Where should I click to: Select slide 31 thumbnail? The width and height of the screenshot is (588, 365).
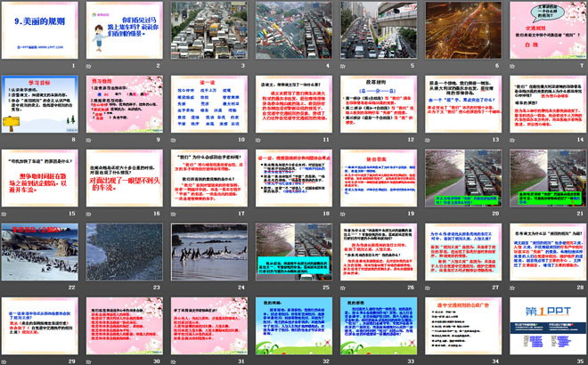(209, 325)
